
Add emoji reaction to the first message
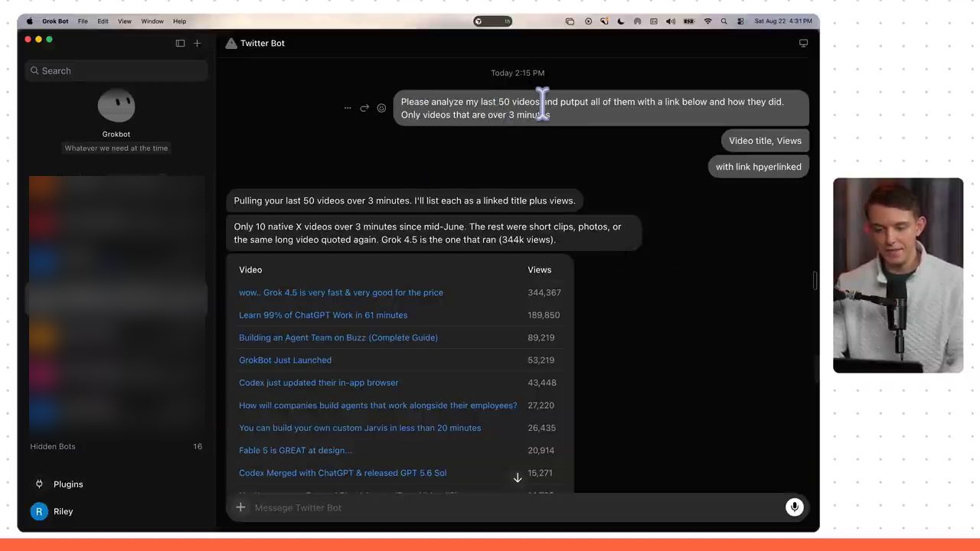[381, 108]
